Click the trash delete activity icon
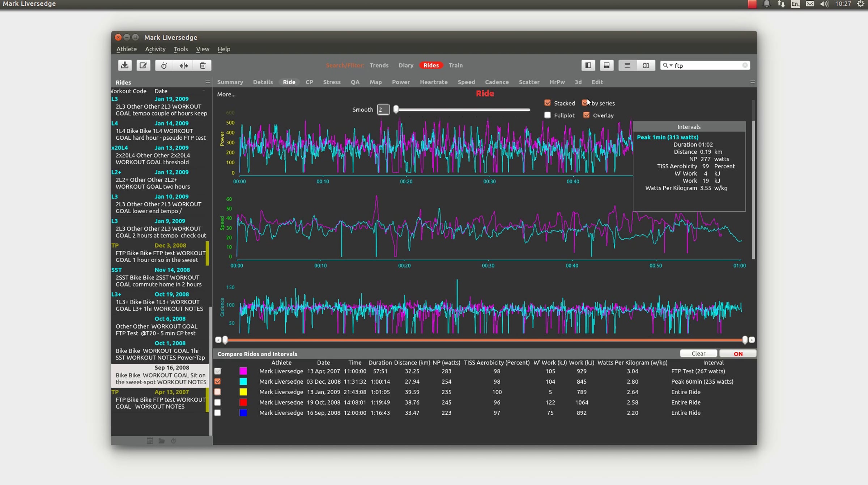Image resolution: width=868 pixels, height=485 pixels. 203,65
